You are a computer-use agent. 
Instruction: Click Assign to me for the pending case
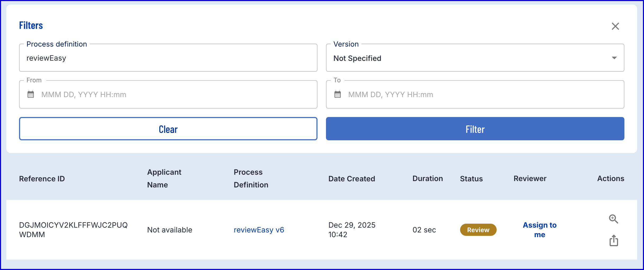pyautogui.click(x=539, y=229)
